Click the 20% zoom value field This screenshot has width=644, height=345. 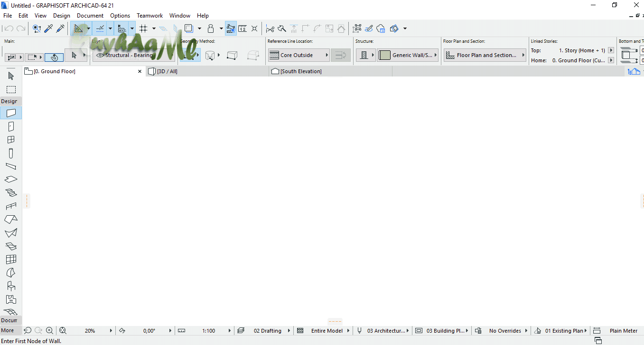point(90,331)
